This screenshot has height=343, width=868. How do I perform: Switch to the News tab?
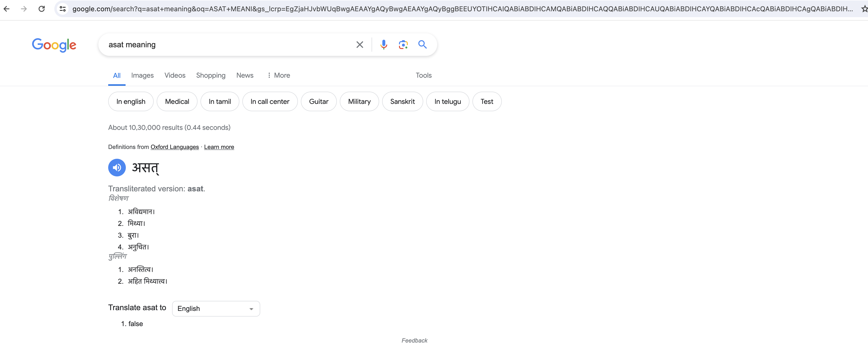point(245,75)
